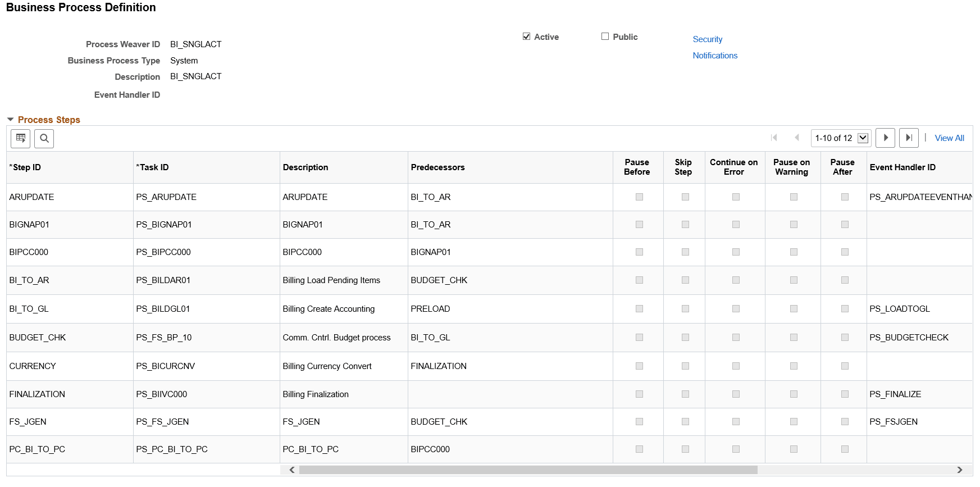980x487 pixels.
Task: Go to next page of process steps
Action: (885, 138)
